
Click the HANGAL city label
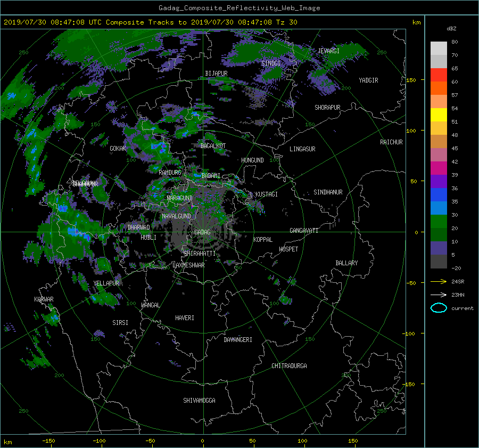[x=151, y=305]
